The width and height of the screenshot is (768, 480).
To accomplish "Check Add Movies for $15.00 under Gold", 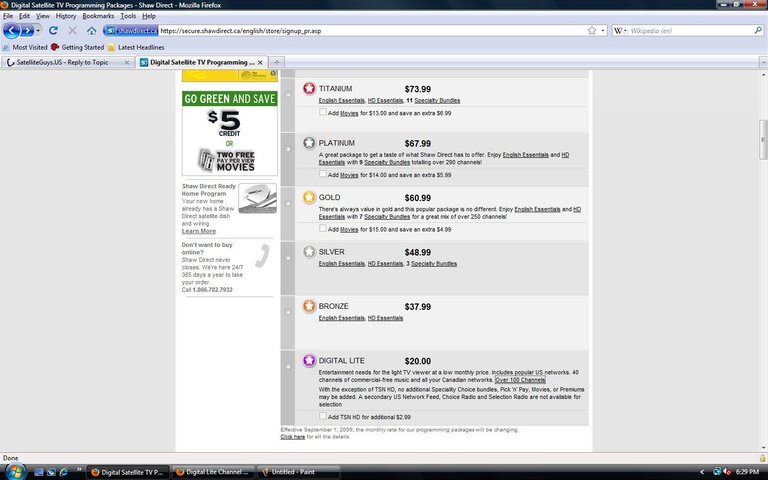I will tap(322, 228).
